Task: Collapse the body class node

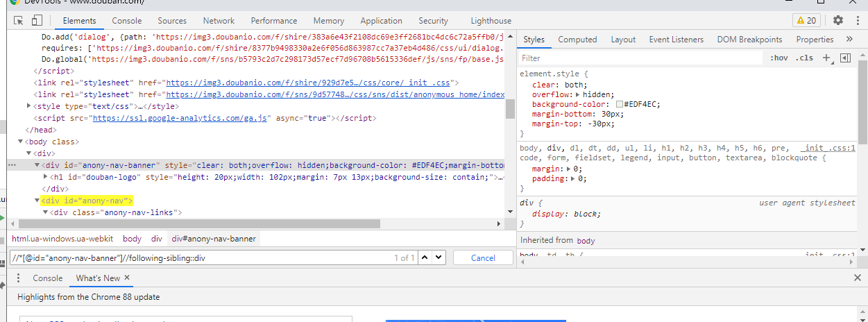Action: coord(20,142)
